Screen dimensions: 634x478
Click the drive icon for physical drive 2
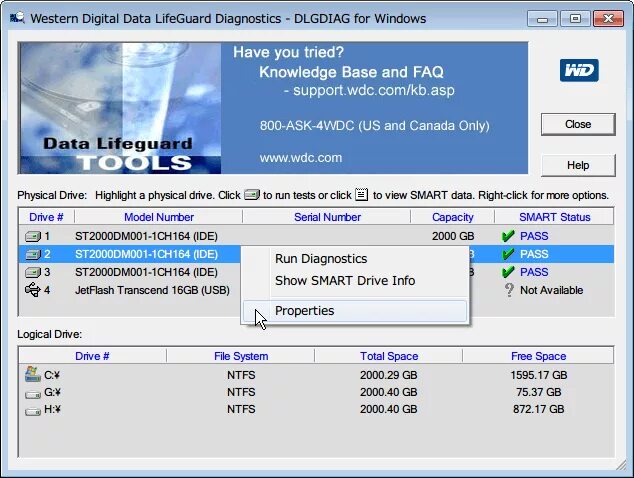[33, 254]
